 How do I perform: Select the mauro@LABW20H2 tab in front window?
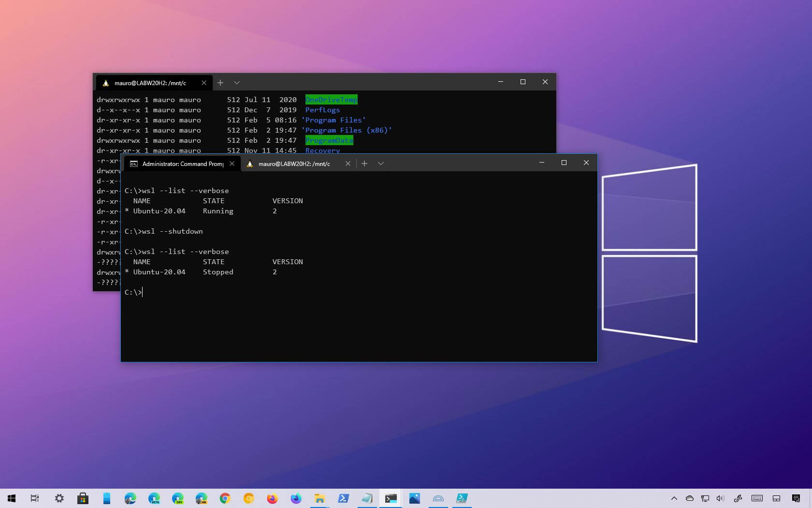click(294, 164)
